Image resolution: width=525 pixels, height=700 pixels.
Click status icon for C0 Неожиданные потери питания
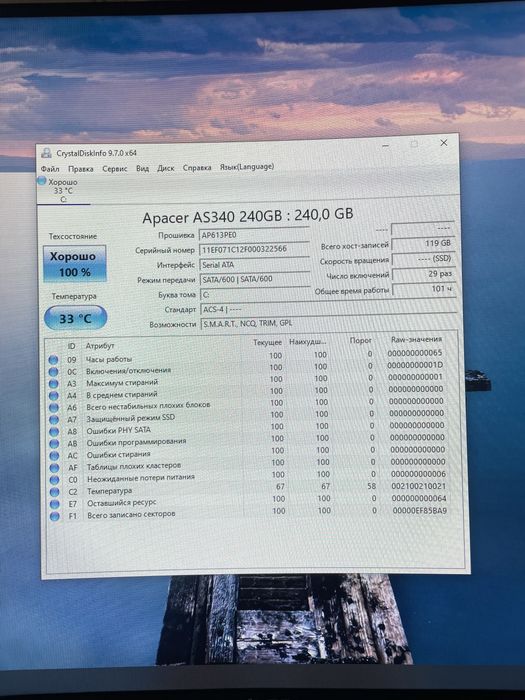(x=54, y=480)
